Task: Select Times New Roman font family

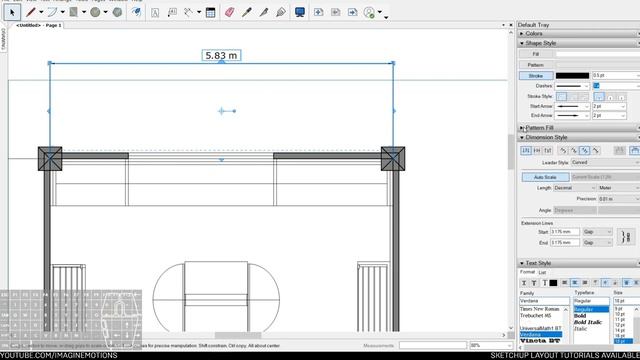Action: [540, 309]
